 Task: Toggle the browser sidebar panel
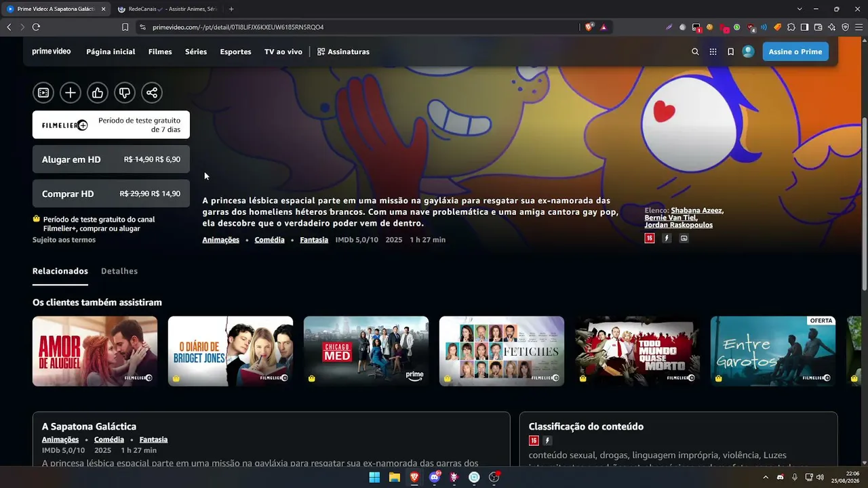804,27
